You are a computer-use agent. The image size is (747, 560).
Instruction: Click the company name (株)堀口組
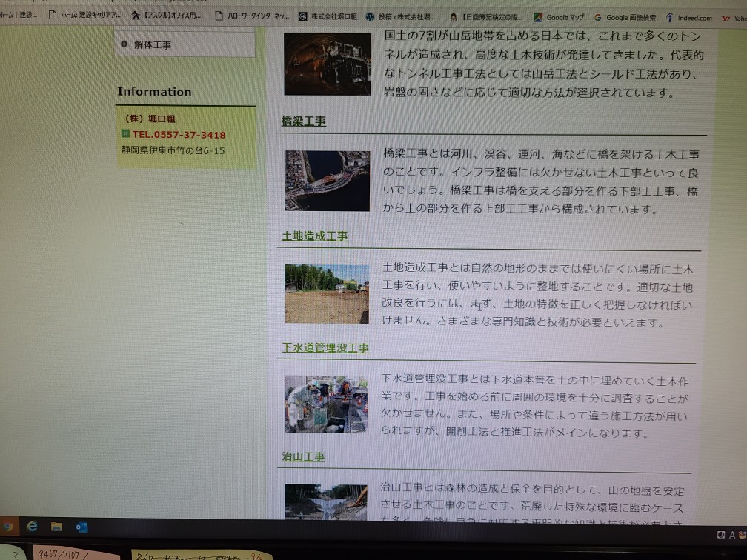click(x=150, y=119)
